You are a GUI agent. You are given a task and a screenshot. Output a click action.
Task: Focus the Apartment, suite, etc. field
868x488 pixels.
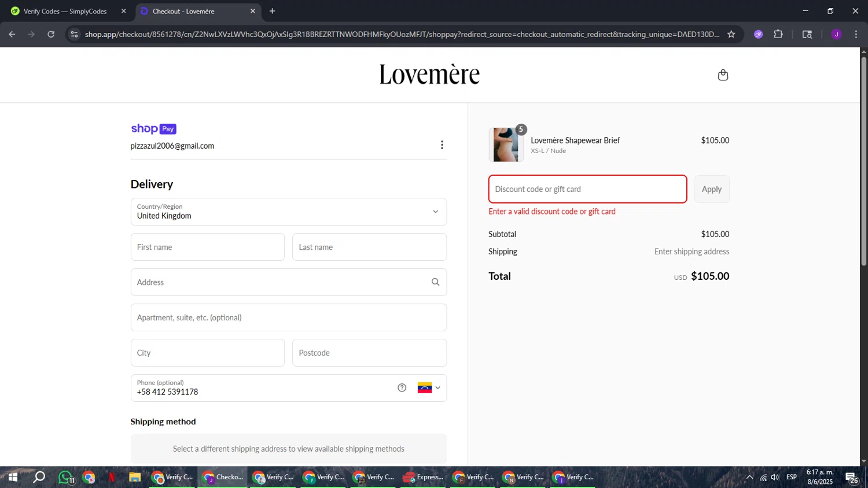pyautogui.click(x=289, y=317)
